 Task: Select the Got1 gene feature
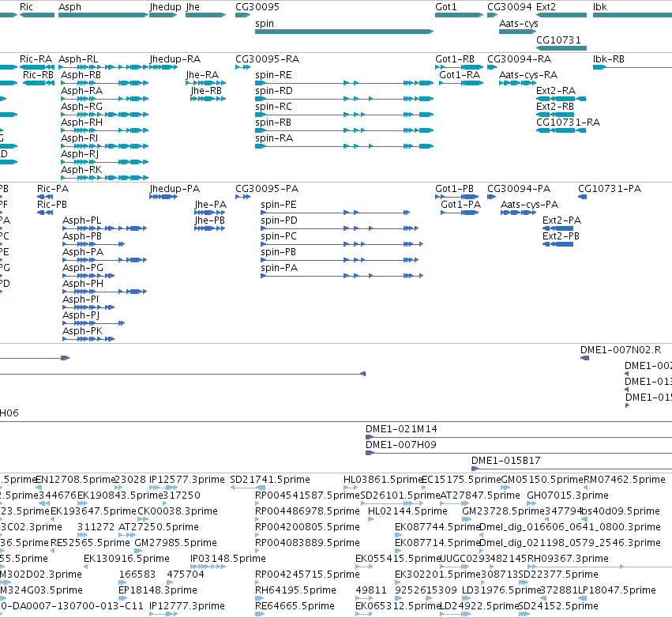coord(459,15)
